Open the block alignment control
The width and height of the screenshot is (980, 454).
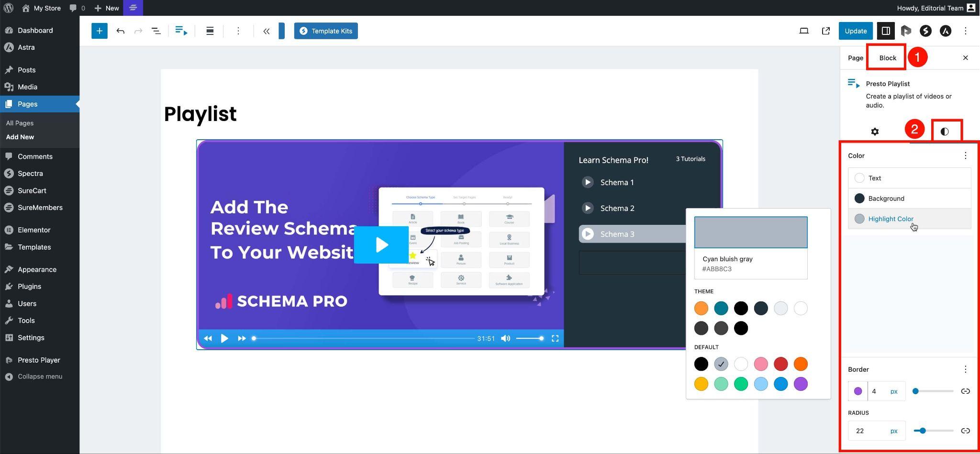[x=210, y=31]
